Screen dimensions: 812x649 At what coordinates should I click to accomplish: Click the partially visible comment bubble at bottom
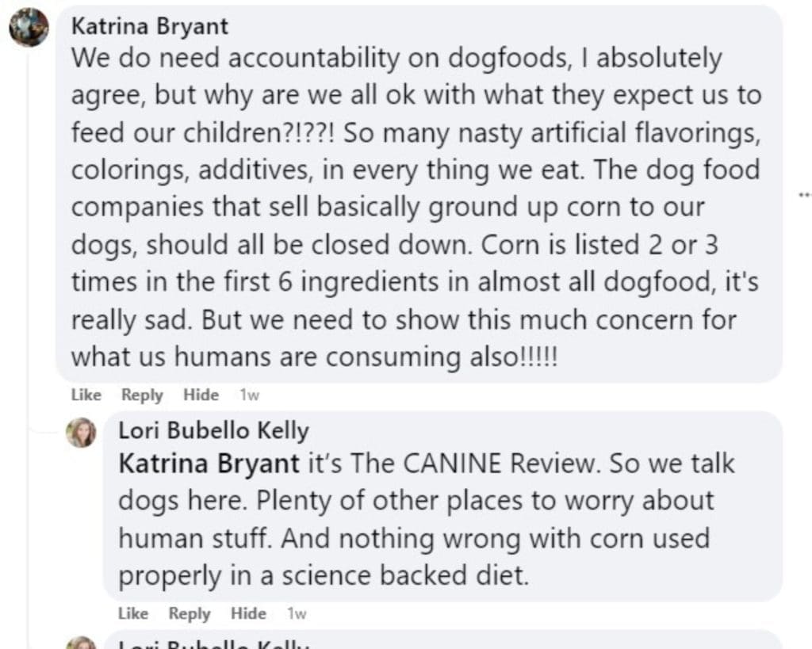point(442,639)
